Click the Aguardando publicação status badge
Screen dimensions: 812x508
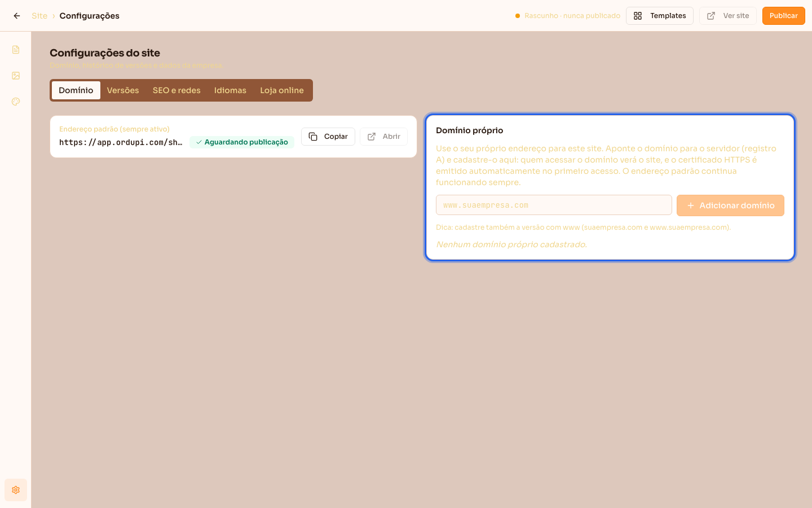tap(242, 142)
